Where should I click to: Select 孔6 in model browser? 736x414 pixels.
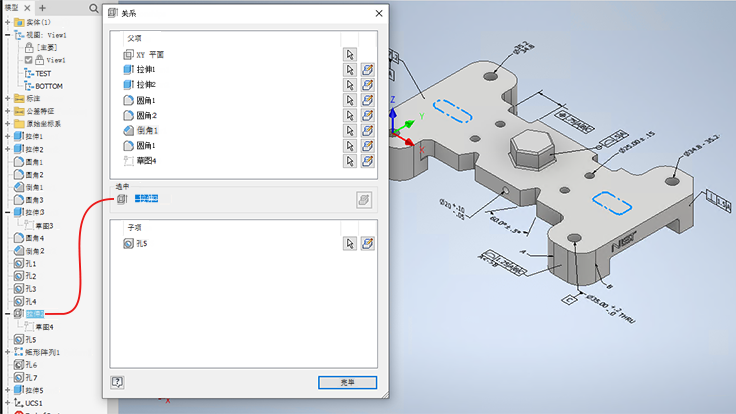tap(31, 365)
